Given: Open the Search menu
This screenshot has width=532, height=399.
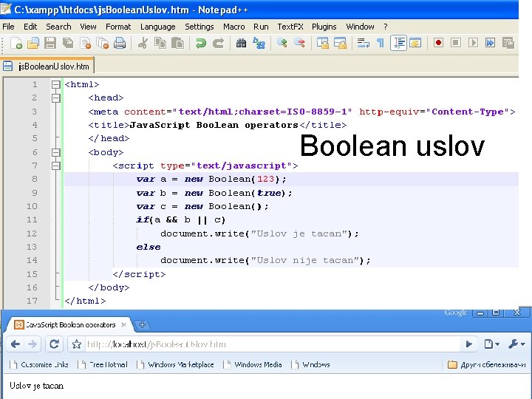Looking at the screenshot, I should [x=58, y=27].
